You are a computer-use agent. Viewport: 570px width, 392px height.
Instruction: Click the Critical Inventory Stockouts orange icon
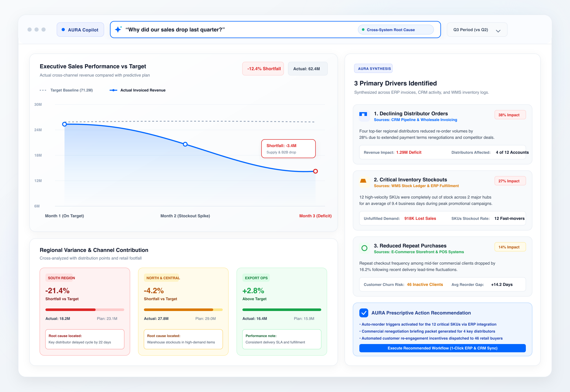(x=363, y=181)
